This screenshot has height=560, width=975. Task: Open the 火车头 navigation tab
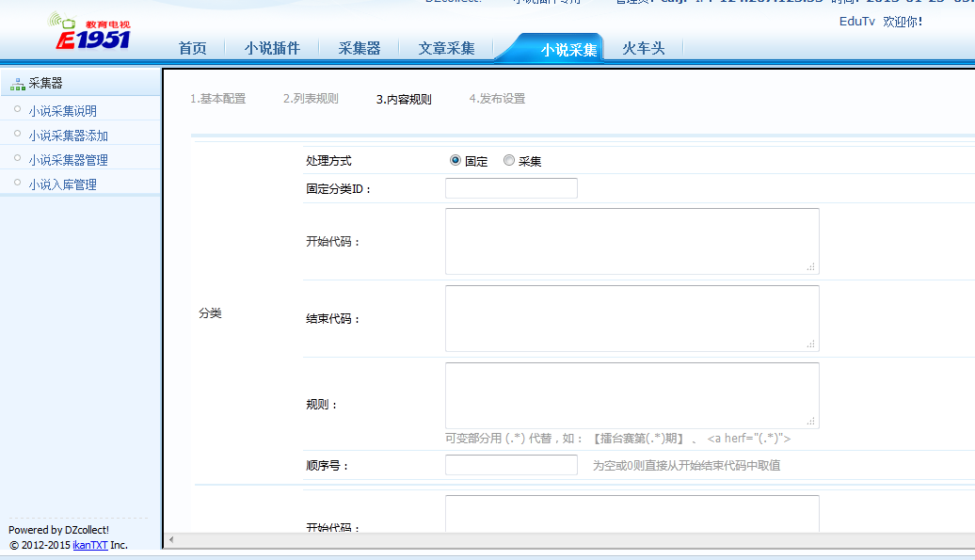click(644, 48)
